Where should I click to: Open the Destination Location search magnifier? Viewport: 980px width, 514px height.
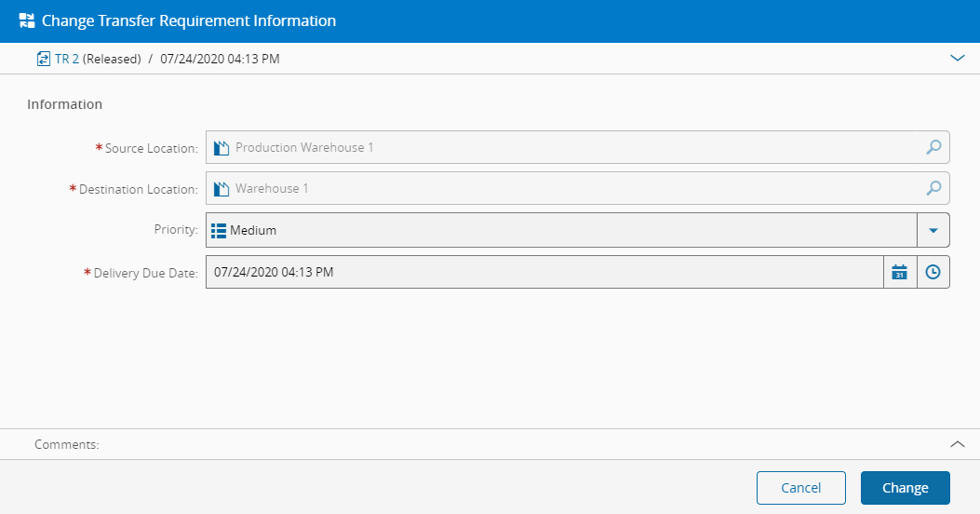(933, 188)
